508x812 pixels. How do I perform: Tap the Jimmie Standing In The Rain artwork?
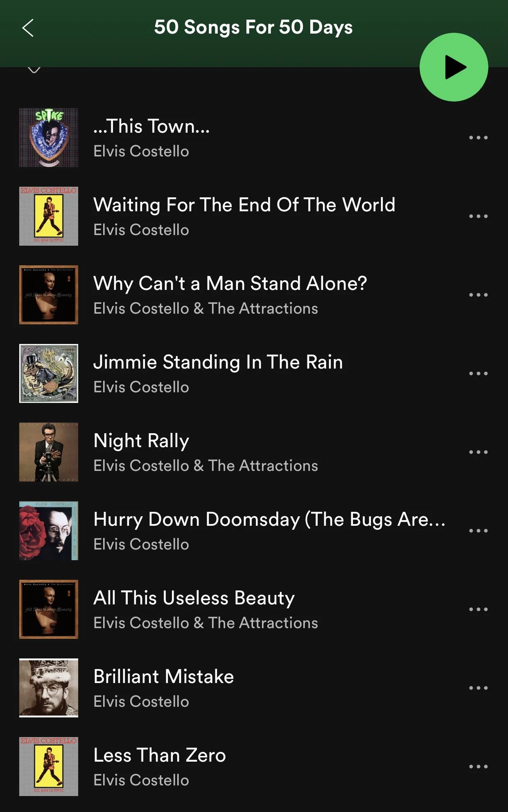pos(49,373)
